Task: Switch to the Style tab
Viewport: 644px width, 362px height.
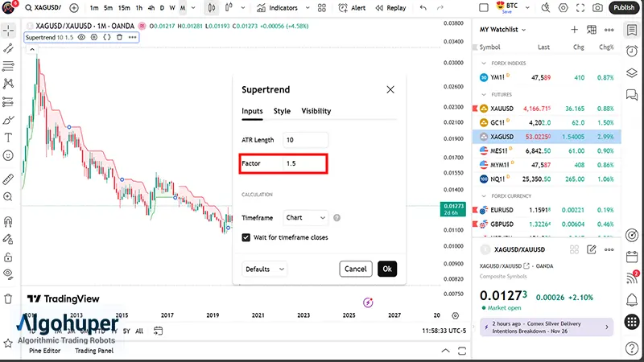Action: point(282,111)
